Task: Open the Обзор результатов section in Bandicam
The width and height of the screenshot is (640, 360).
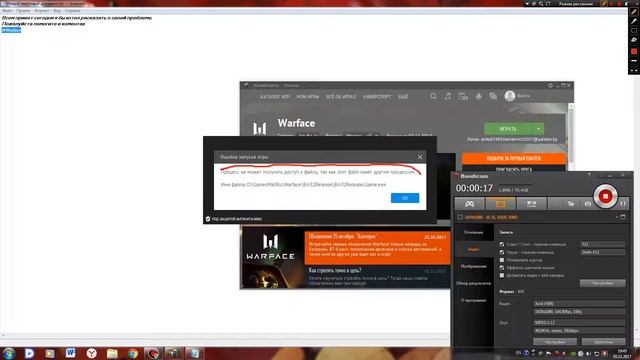Action: [x=473, y=283]
